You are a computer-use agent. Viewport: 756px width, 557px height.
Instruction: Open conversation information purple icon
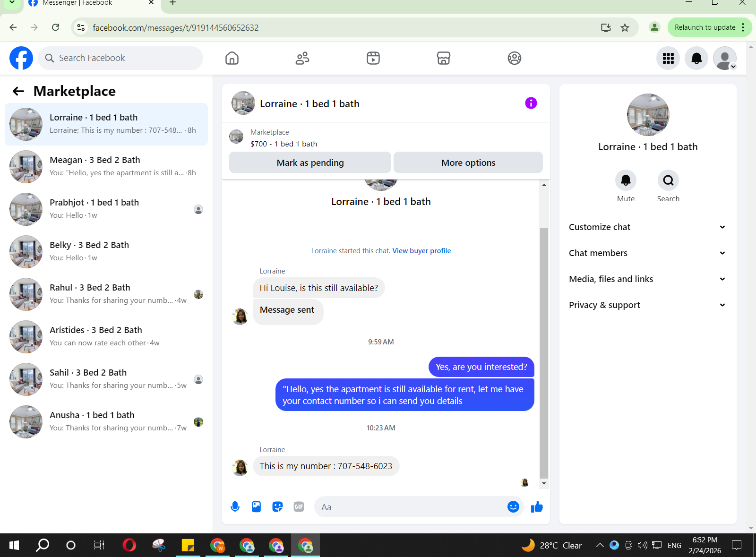[x=531, y=103]
